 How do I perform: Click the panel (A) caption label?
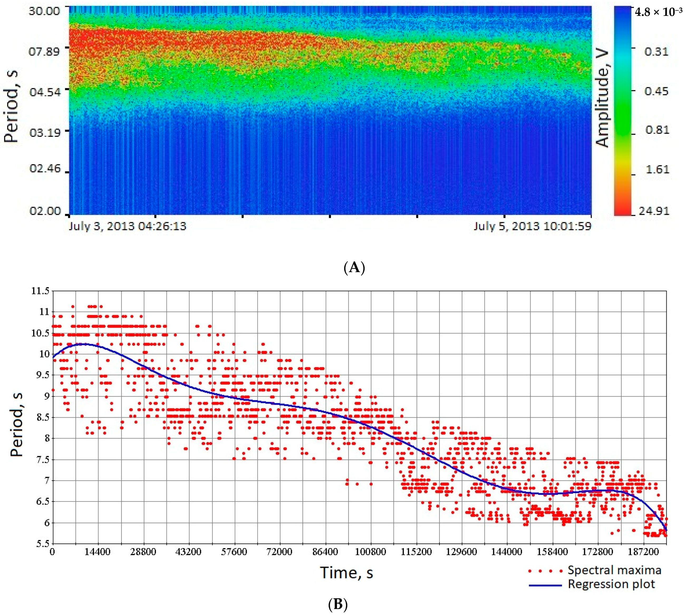(x=354, y=268)
